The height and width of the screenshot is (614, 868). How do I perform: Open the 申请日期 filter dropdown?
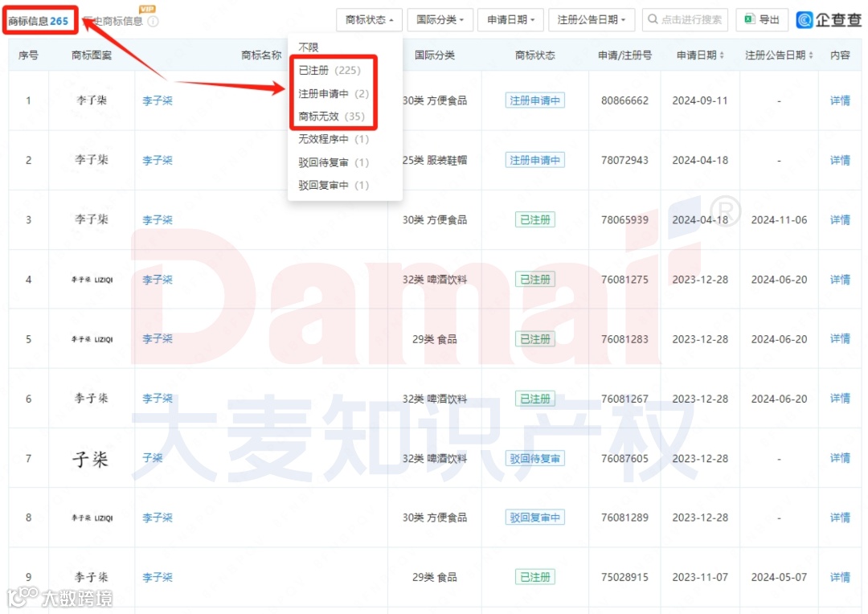510,20
